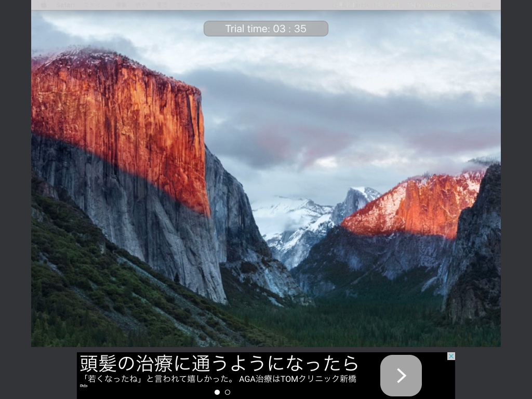Open the 頭髪の治療 ad headline
532x399 pixels.
(x=218, y=362)
